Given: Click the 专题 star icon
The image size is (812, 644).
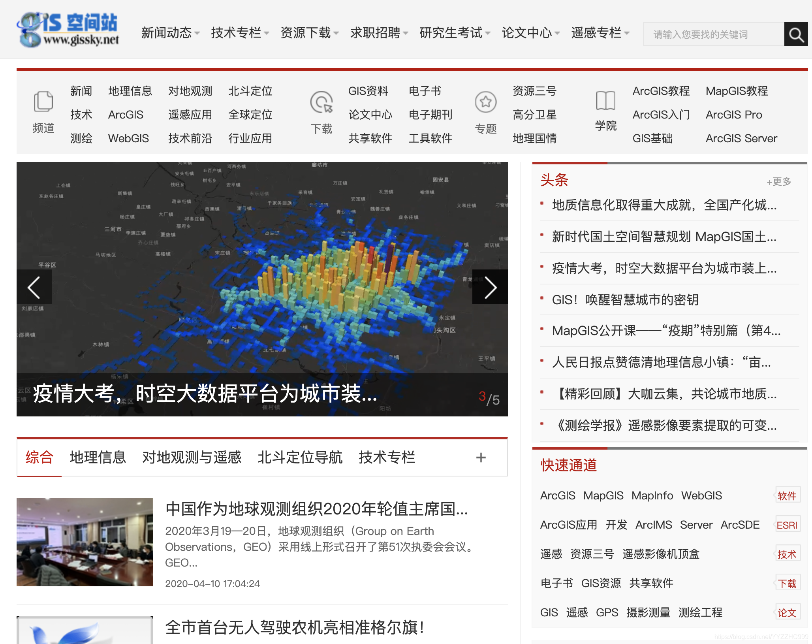Looking at the screenshot, I should pos(485,102).
